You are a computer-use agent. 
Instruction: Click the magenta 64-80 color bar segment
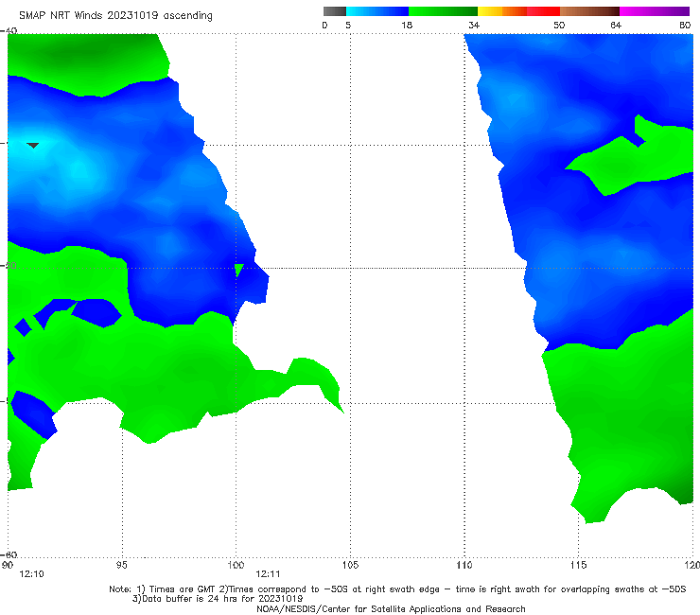click(x=655, y=11)
